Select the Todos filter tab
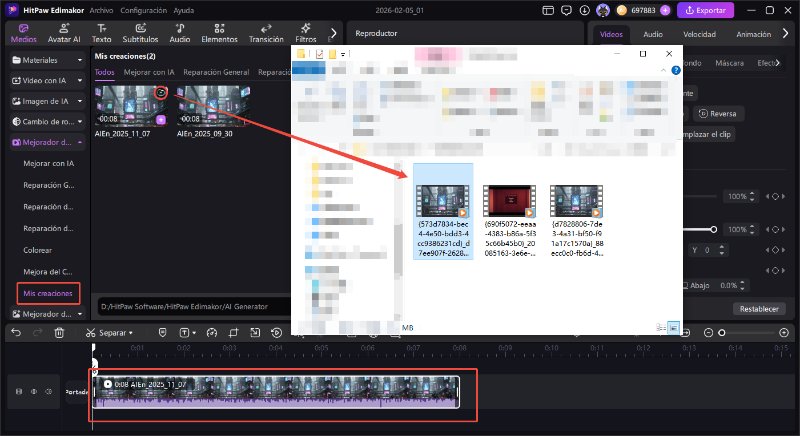800x436 pixels. click(104, 72)
